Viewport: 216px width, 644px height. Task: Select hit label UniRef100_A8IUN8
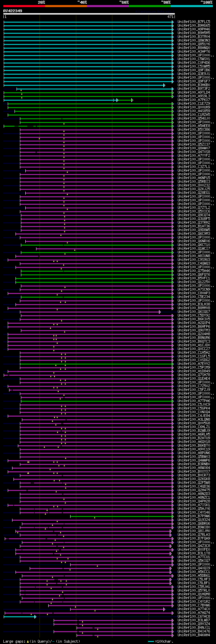pyautogui.click(x=194, y=256)
